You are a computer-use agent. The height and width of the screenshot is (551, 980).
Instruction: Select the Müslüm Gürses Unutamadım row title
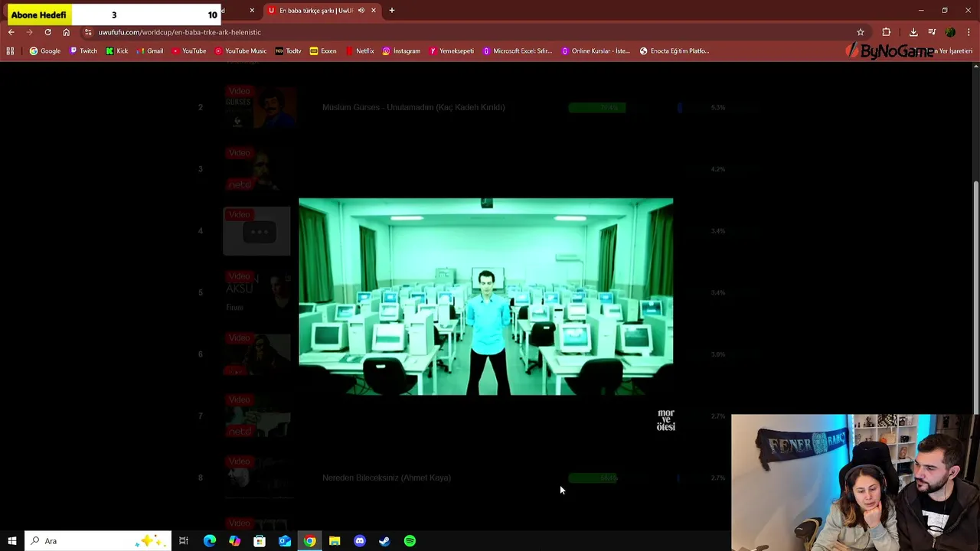tap(413, 107)
